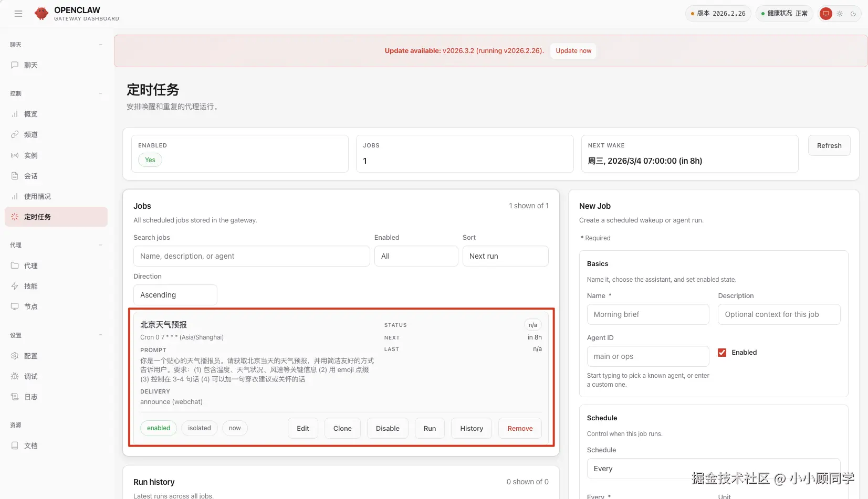Switch to dark theme moon icon

tap(853, 14)
